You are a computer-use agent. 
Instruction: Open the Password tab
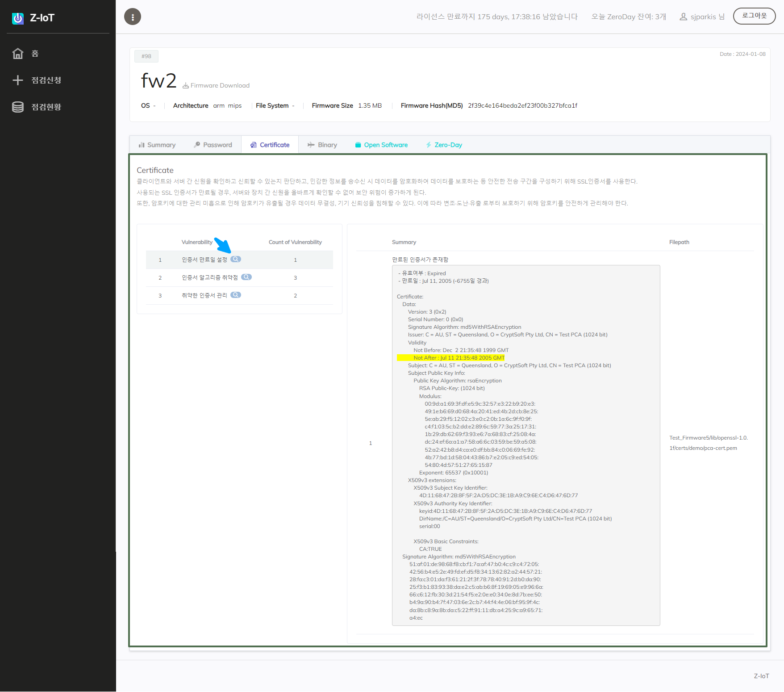click(213, 145)
